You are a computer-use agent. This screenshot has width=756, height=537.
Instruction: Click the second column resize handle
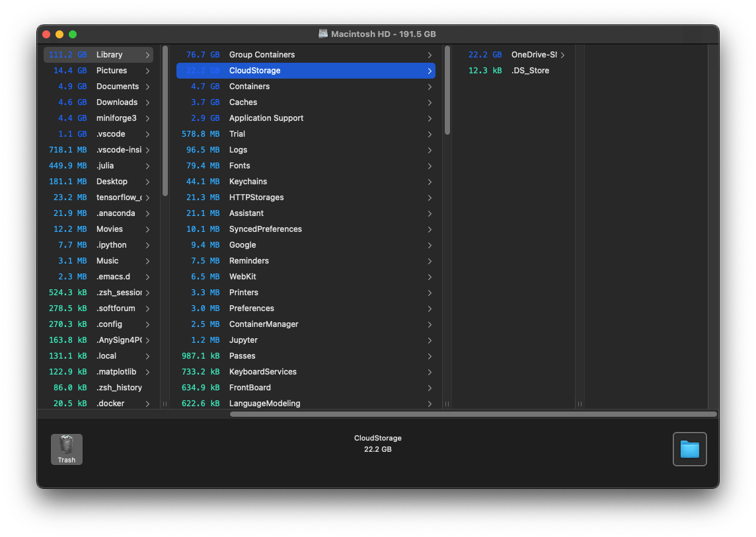[447, 404]
